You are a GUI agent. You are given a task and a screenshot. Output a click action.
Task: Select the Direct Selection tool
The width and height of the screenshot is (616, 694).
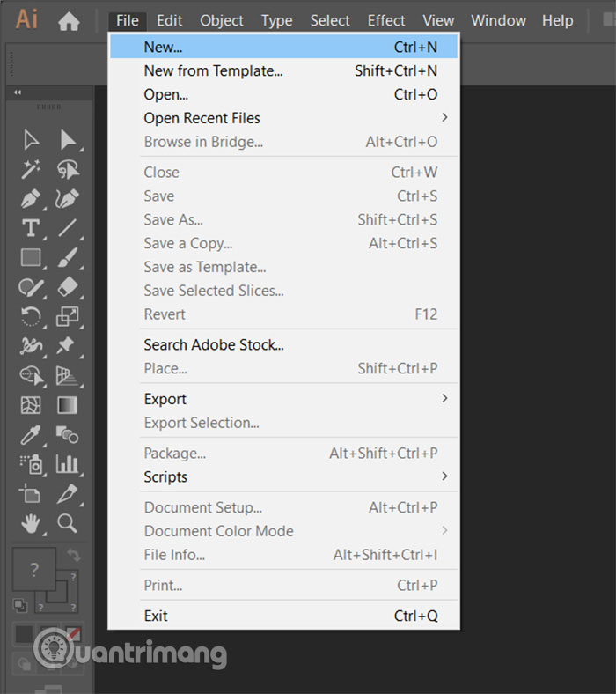(x=68, y=140)
